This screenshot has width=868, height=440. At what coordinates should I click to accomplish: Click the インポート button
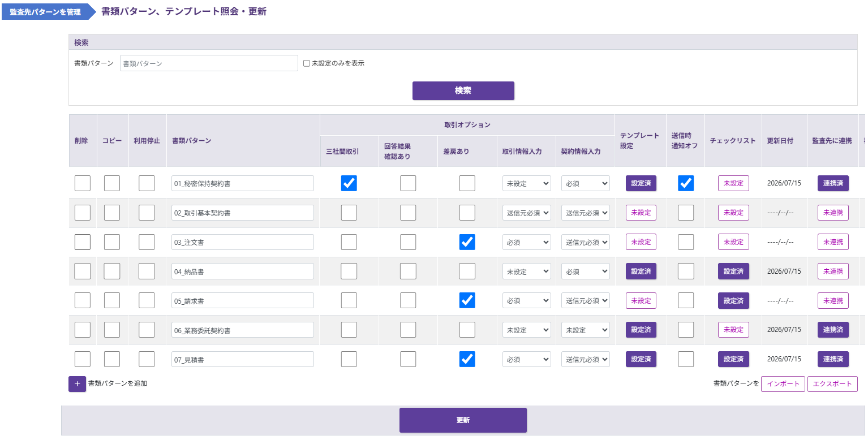click(783, 383)
